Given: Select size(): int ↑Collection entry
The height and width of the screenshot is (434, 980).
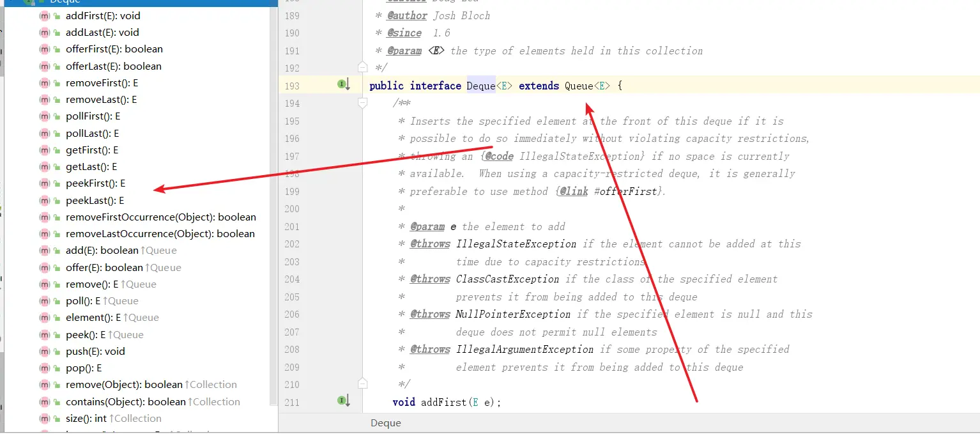Looking at the screenshot, I should 114,418.
